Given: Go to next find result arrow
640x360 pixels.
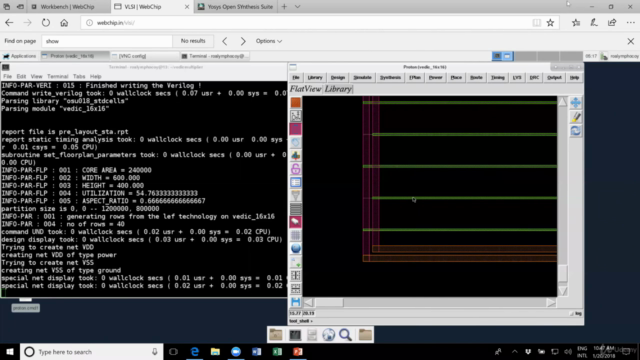Looking at the screenshot, I should (243, 41).
